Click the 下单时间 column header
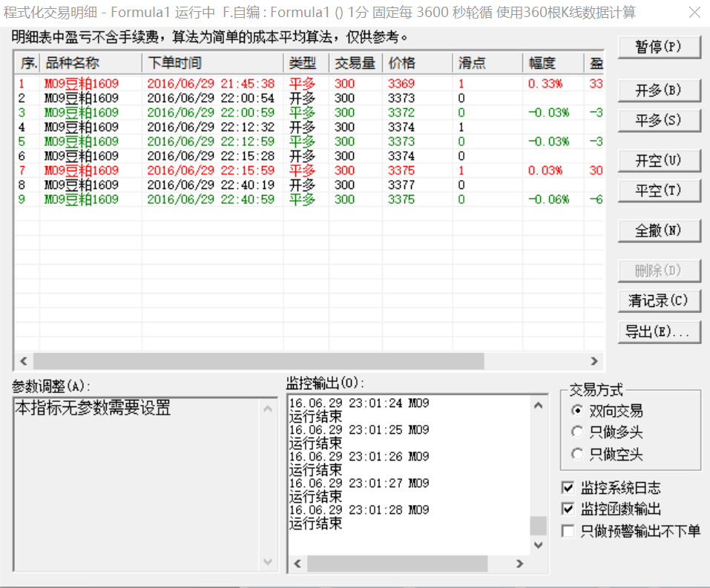The width and height of the screenshot is (710, 588). click(213, 63)
